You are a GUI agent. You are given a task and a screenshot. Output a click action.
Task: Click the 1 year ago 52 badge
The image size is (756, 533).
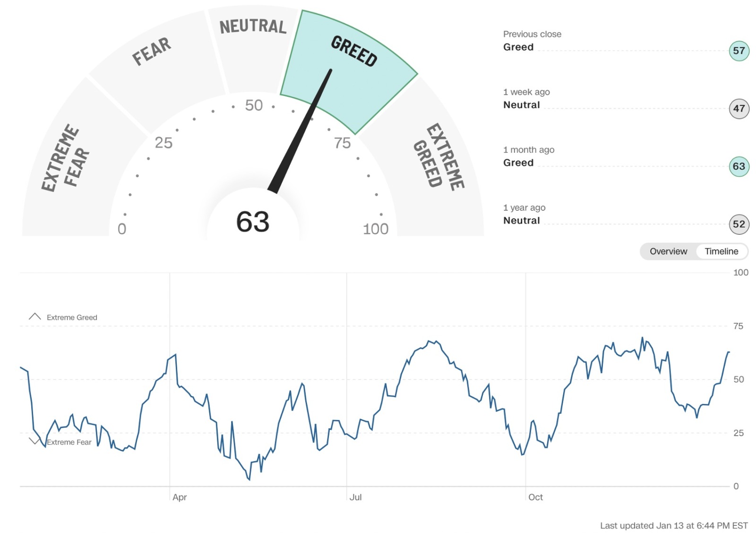tap(739, 224)
